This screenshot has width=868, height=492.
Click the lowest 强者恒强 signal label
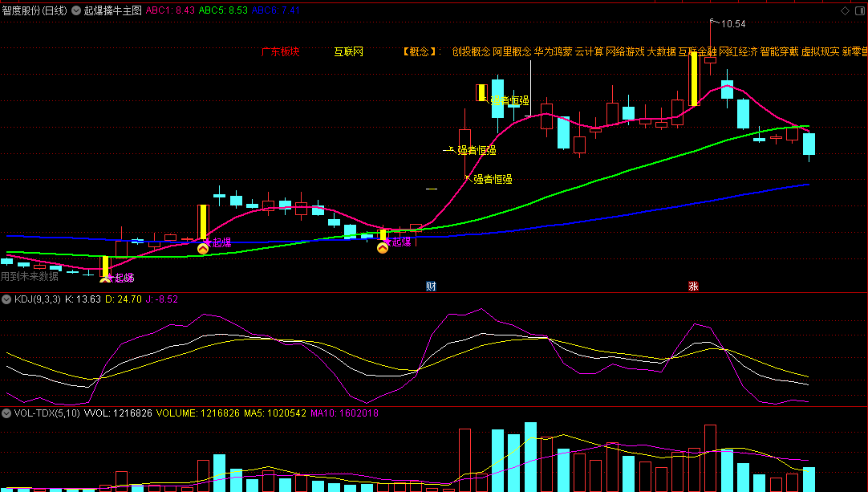(x=493, y=179)
